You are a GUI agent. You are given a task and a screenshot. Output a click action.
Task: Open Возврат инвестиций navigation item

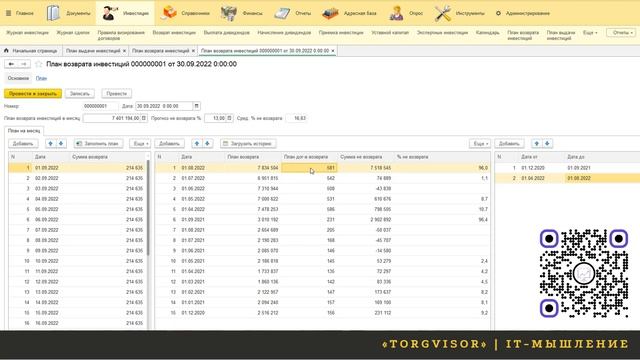174,33
